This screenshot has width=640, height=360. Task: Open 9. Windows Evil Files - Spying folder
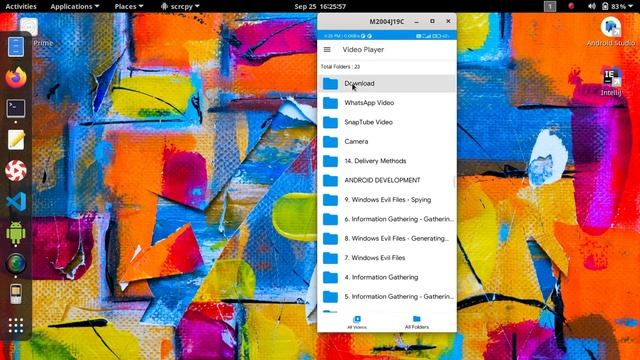(x=387, y=200)
